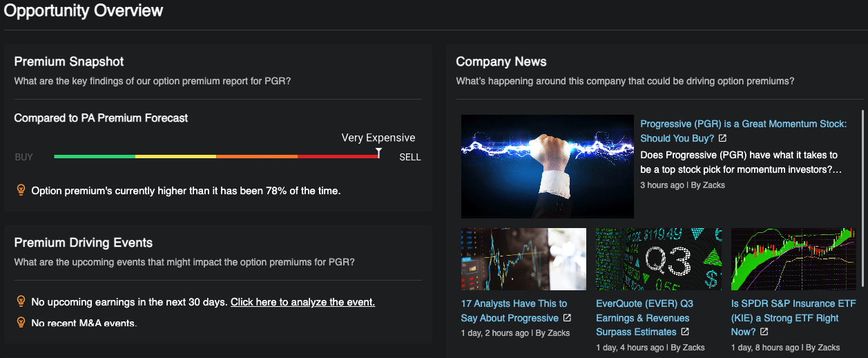
Task: Click 'No recent M&A events.' text
Action: pos(84,323)
